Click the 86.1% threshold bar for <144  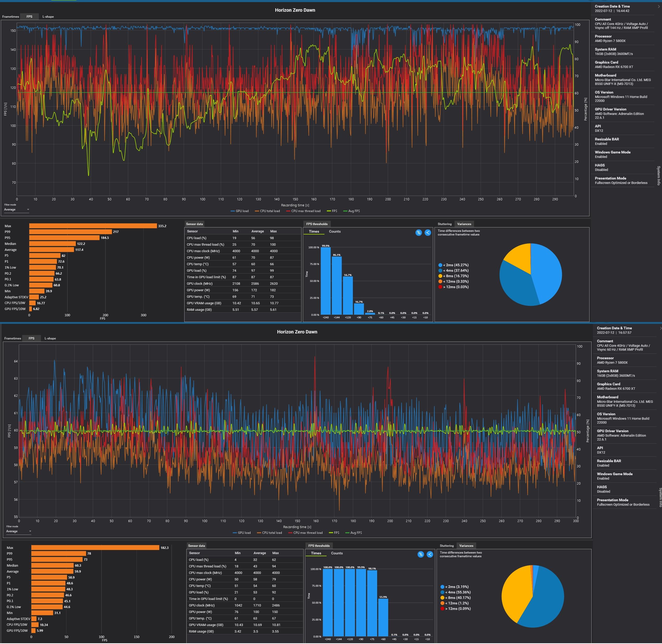(x=337, y=286)
